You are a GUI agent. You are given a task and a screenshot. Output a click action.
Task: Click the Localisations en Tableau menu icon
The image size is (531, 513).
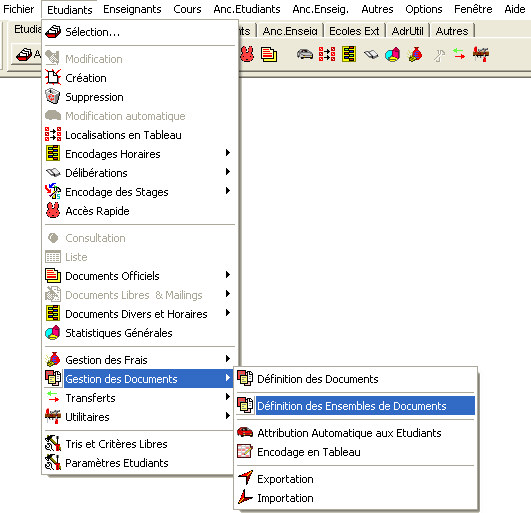[53, 134]
